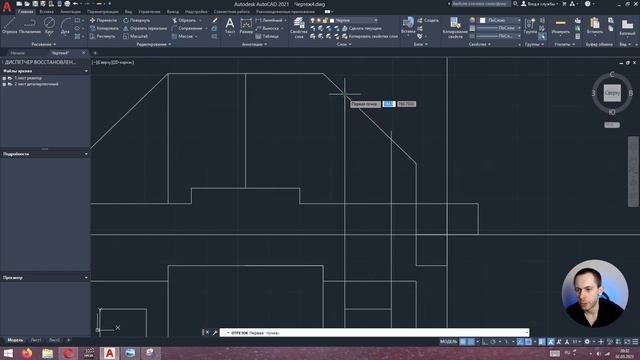This screenshot has height=360, width=640.
Task: Open the customization wrench beside command line
Action: 215,333
